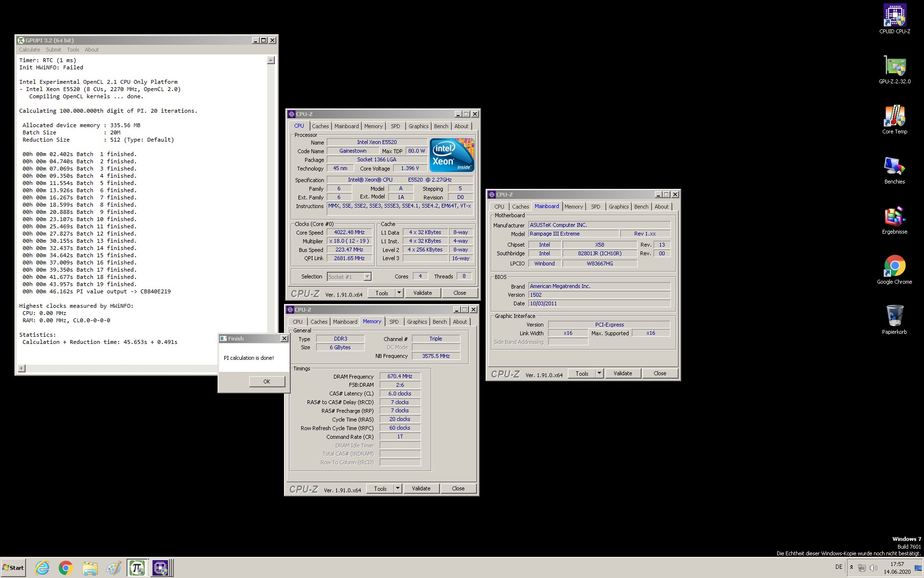Switch to SPD tab in Memory window
Image resolution: width=924 pixels, height=578 pixels.
[x=394, y=322]
